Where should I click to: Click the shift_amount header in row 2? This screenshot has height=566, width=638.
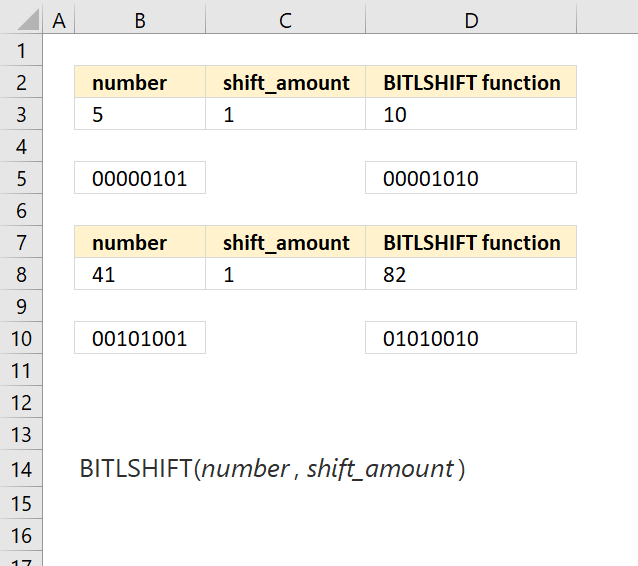pos(286,82)
